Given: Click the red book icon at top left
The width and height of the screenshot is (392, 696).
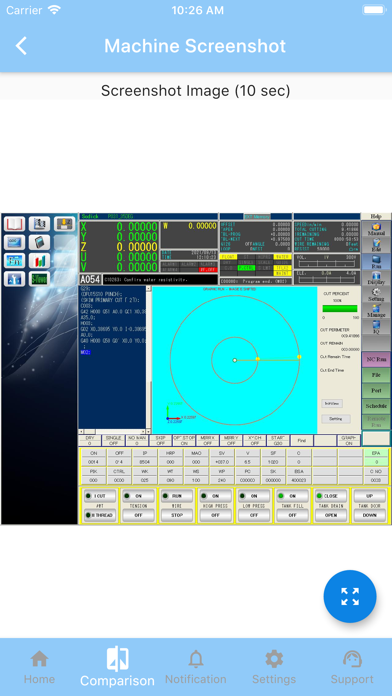Looking at the screenshot, I should click(x=14, y=224).
